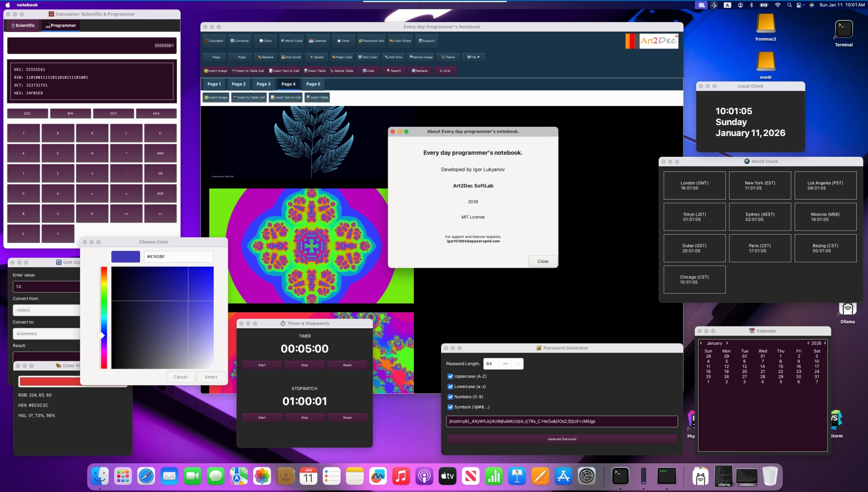The image size is (868, 492).
Task: Open the Timer tool from the notebook toolbar
Action: click(343, 41)
